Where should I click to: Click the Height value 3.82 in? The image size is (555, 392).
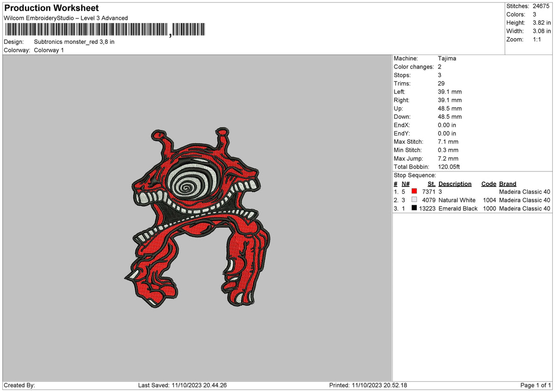click(x=542, y=23)
